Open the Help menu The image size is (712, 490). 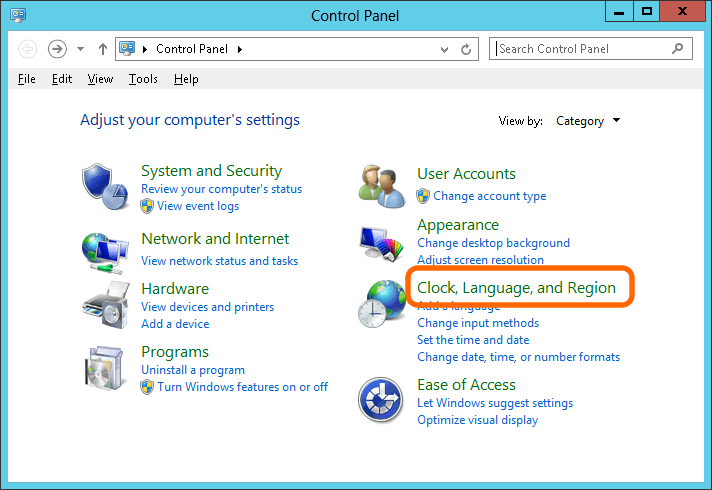point(186,79)
